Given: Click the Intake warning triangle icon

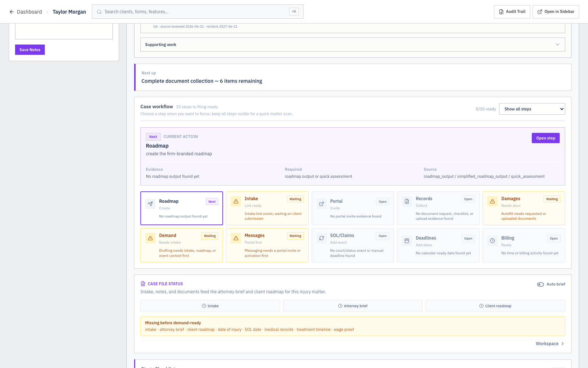Looking at the screenshot, I should [236, 201].
